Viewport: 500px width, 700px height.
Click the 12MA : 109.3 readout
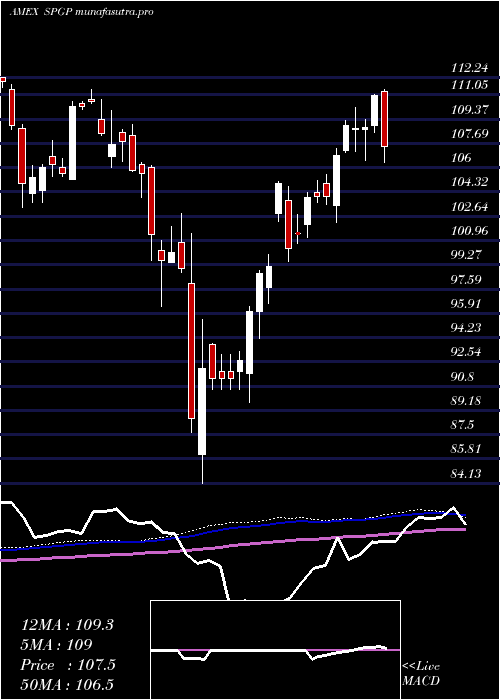tap(67, 625)
